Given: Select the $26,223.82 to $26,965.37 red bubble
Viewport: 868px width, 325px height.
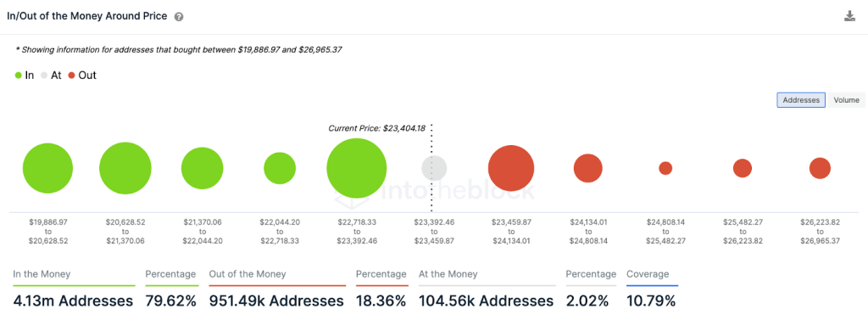Looking at the screenshot, I should point(820,168).
